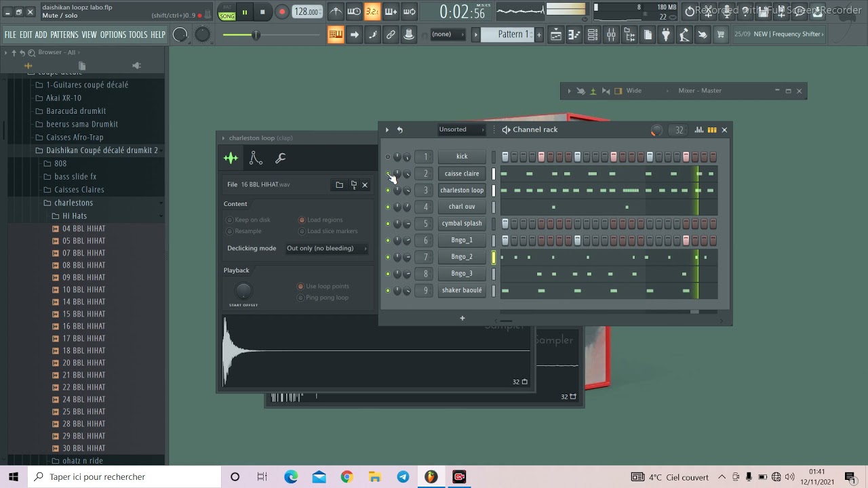Open the (none) snap dropdown
Image resolution: width=868 pixels, height=488 pixels.
[448, 35]
